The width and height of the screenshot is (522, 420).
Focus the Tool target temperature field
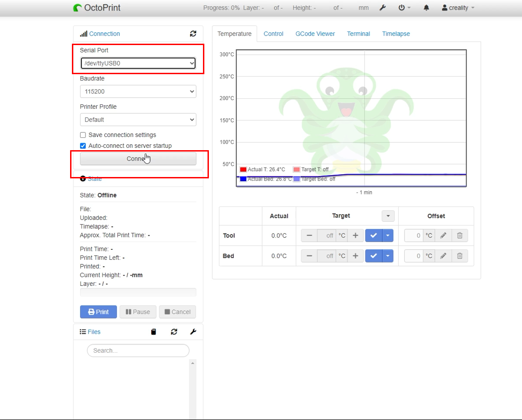tap(327, 236)
